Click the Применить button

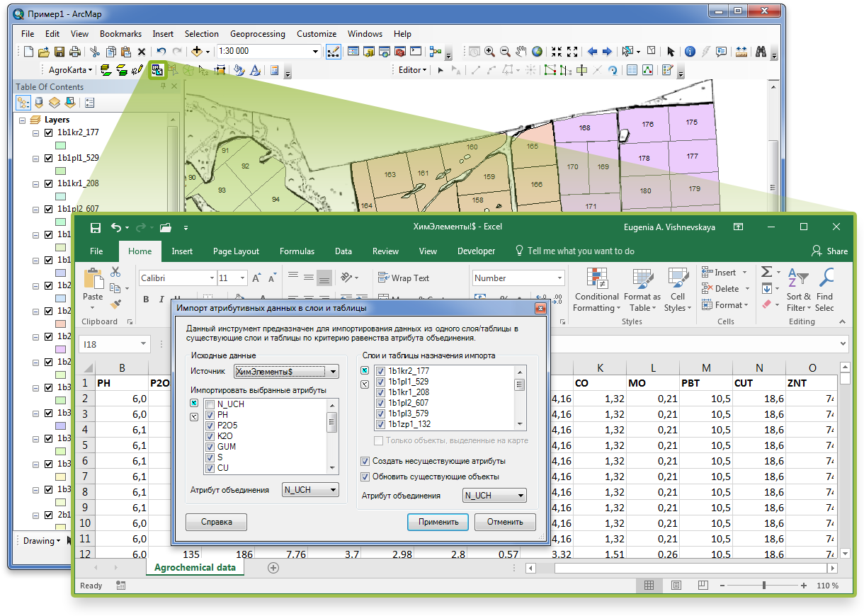(438, 522)
